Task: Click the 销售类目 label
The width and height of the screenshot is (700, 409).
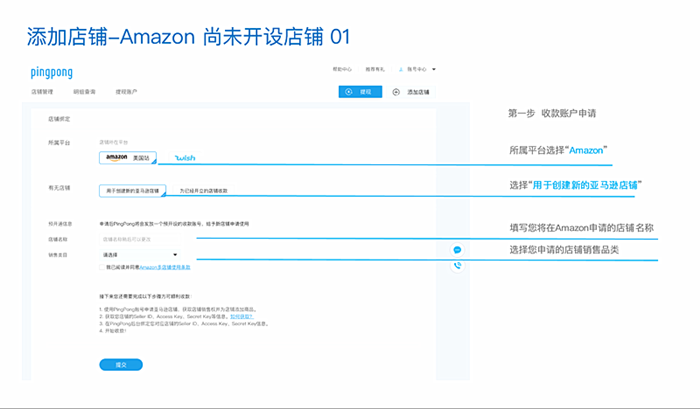Action: click(x=58, y=255)
